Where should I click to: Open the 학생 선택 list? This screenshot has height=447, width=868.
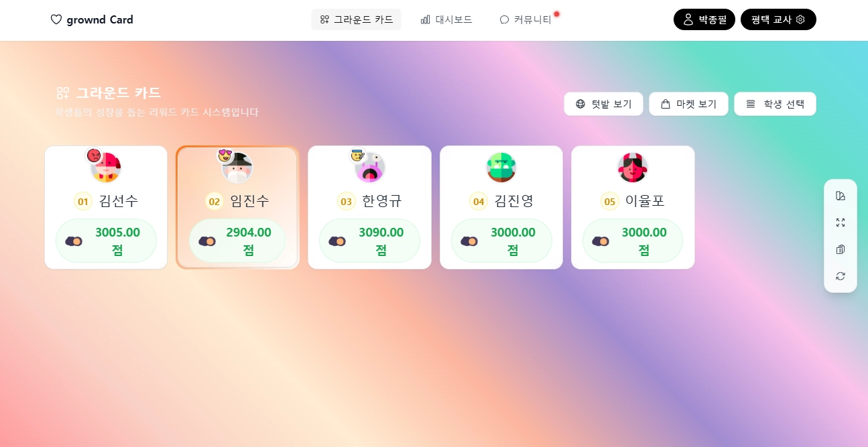click(775, 104)
